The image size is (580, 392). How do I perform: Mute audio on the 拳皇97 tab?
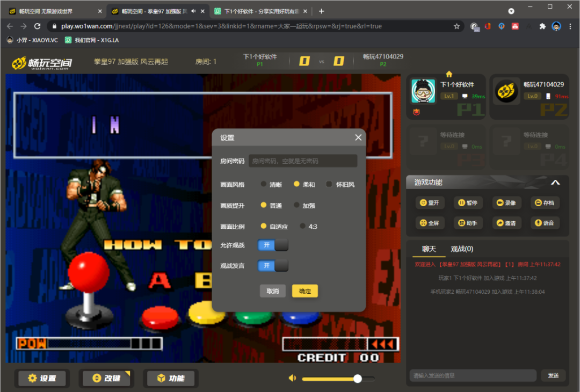pyautogui.click(x=193, y=11)
